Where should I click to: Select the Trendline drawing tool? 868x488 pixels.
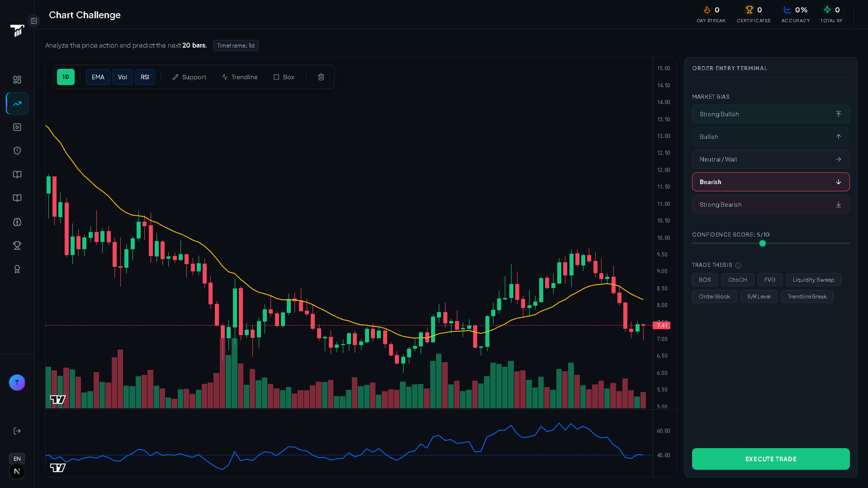pyautogui.click(x=240, y=77)
